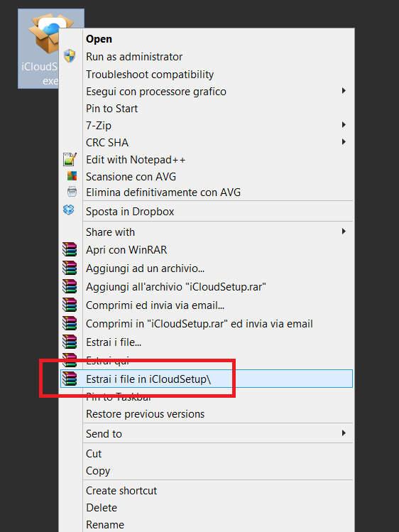This screenshot has width=399, height=532.
Task: Expand Esegui con processore grafico submenu arrow
Action: pyautogui.click(x=344, y=91)
